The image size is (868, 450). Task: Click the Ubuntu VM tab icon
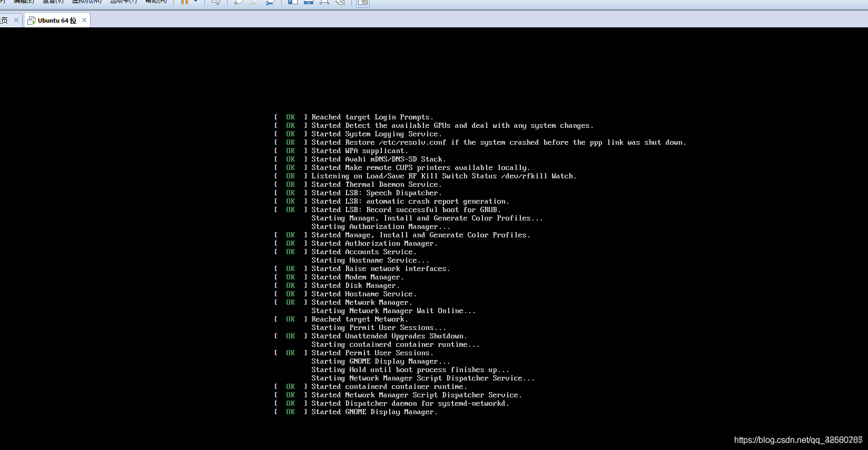(32, 21)
